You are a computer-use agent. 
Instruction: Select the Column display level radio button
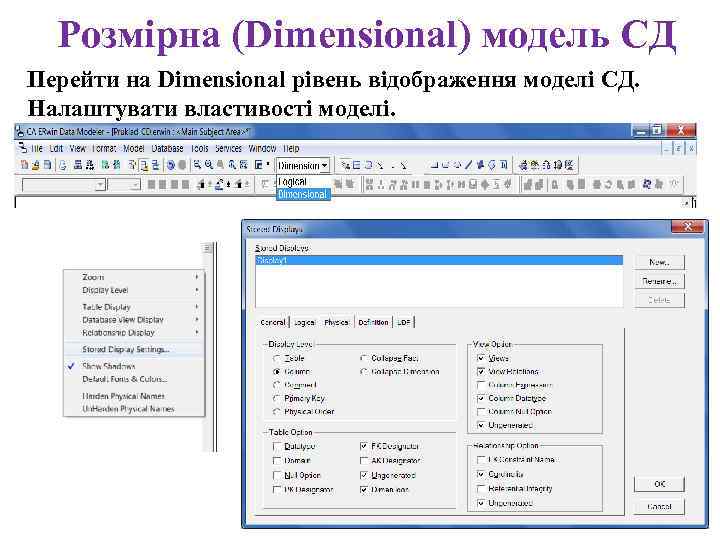point(277,371)
